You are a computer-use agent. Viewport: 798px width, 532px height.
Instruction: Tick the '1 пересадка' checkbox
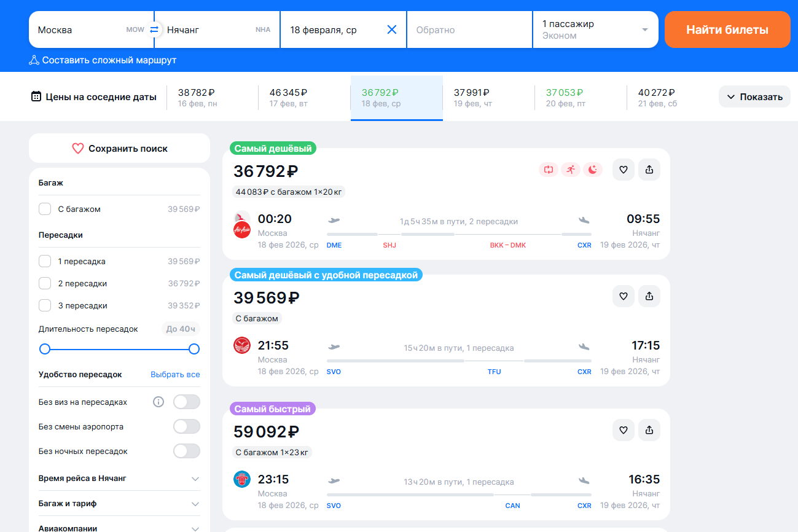click(45, 261)
